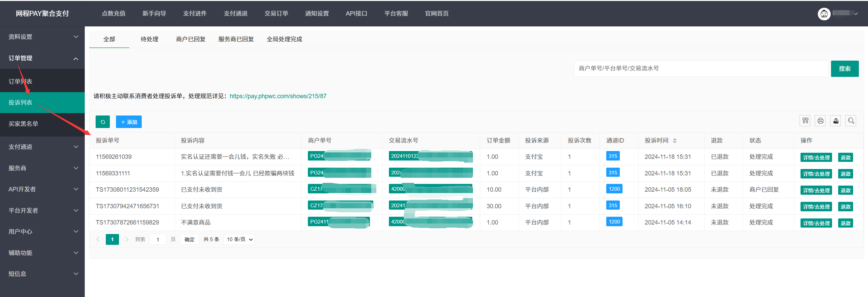Open the 10 条/页 page size dropdown
Image resolution: width=868 pixels, height=297 pixels.
tap(239, 239)
